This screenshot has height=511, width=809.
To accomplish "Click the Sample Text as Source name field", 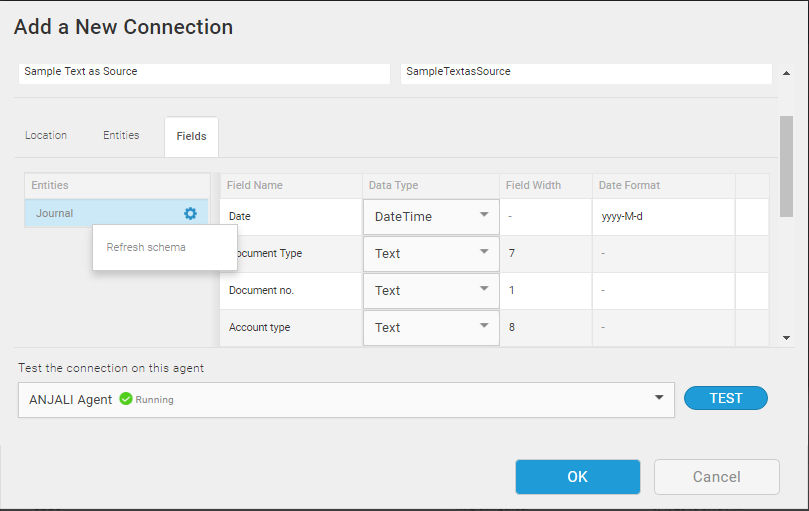I will point(204,72).
